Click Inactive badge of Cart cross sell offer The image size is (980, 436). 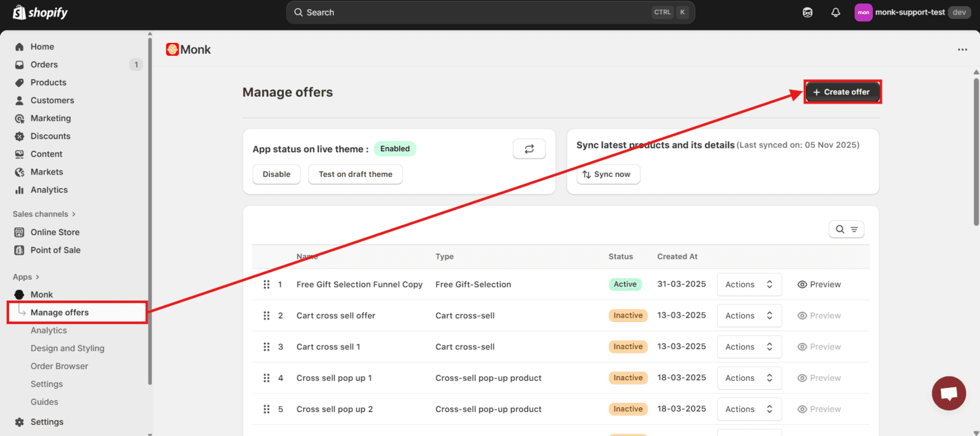[x=628, y=315]
